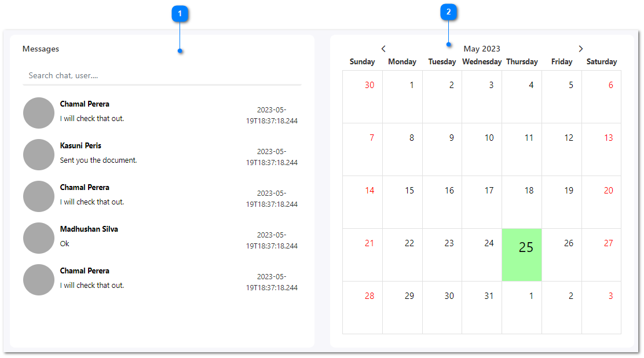The width and height of the screenshot is (644, 358).
Task: Select date 31 in the calendar
Action: 482,307
